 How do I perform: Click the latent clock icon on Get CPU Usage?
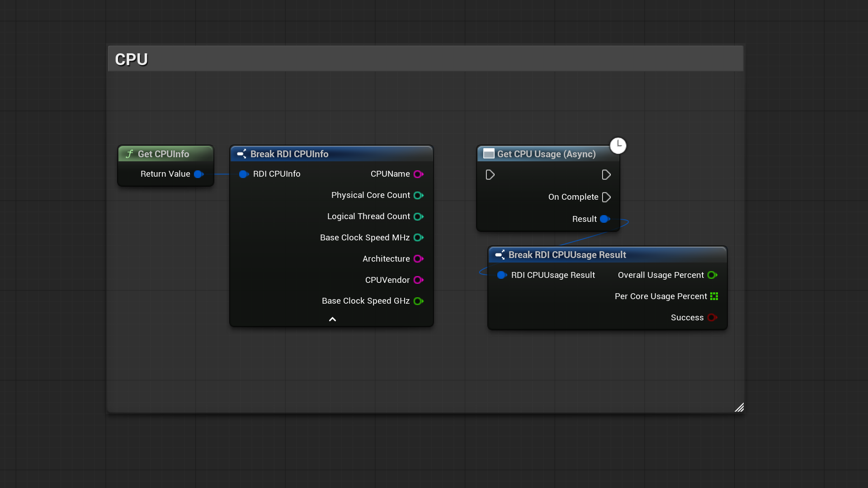618,145
